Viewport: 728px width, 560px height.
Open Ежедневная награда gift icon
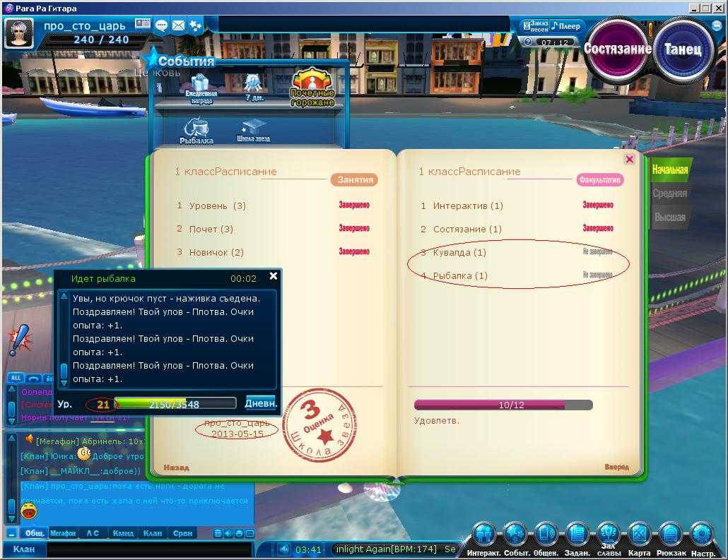click(201, 88)
